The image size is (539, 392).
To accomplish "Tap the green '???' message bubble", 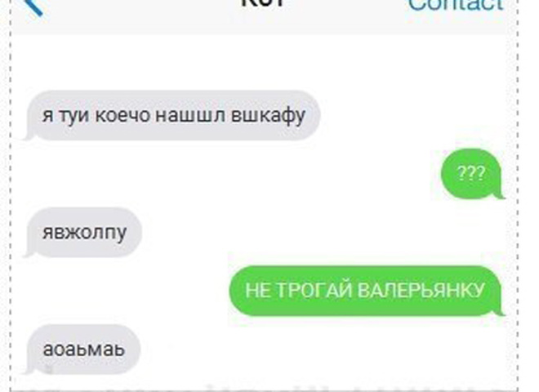I will point(471,174).
